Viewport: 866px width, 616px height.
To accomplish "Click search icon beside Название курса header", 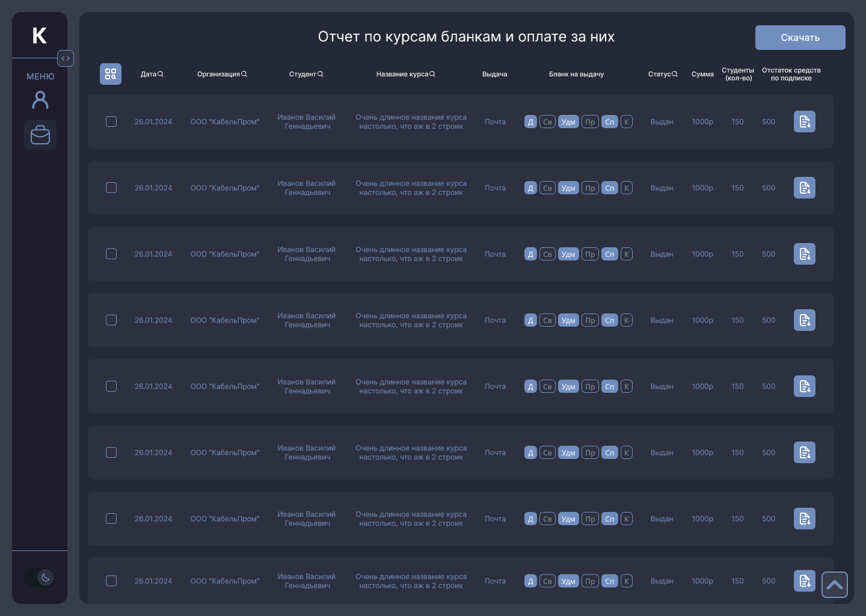I will point(432,74).
